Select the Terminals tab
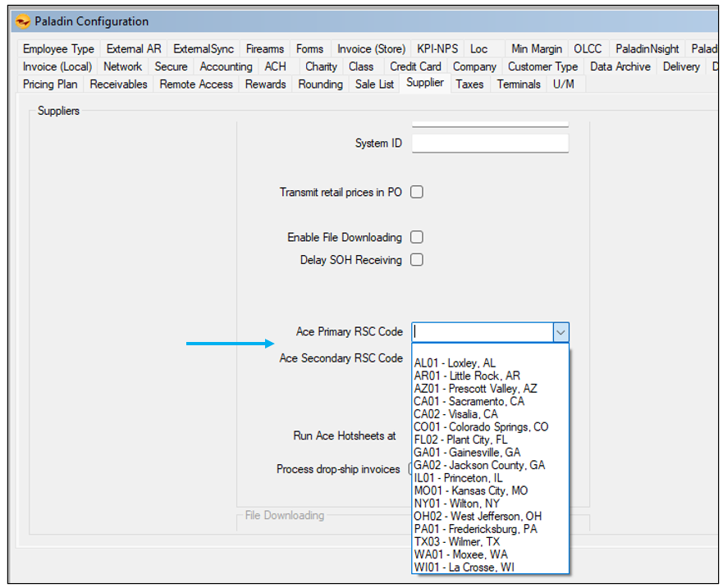 point(519,84)
